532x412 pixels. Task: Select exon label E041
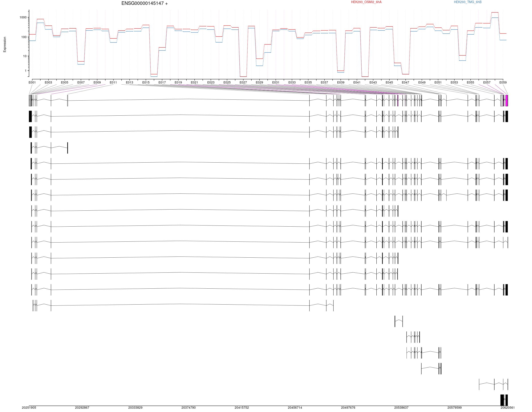click(357, 82)
